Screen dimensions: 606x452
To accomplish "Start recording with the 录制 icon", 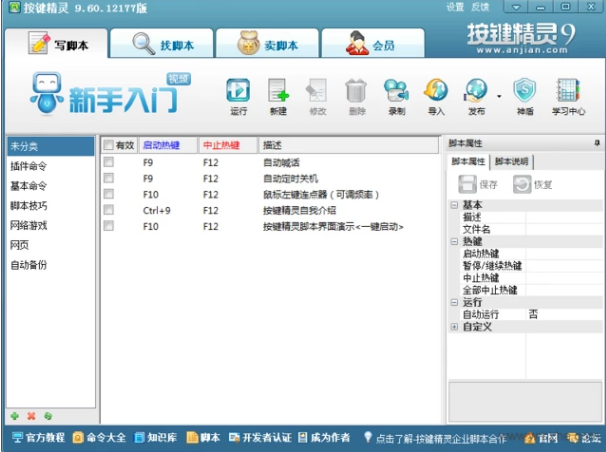I will (397, 97).
